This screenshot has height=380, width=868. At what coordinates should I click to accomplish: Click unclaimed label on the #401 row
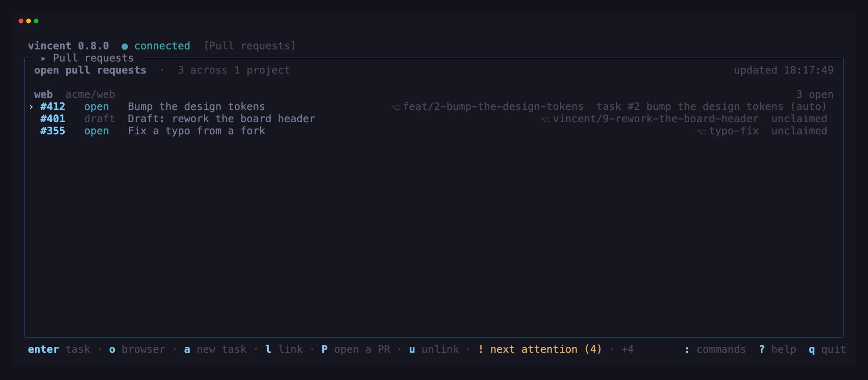pos(799,119)
